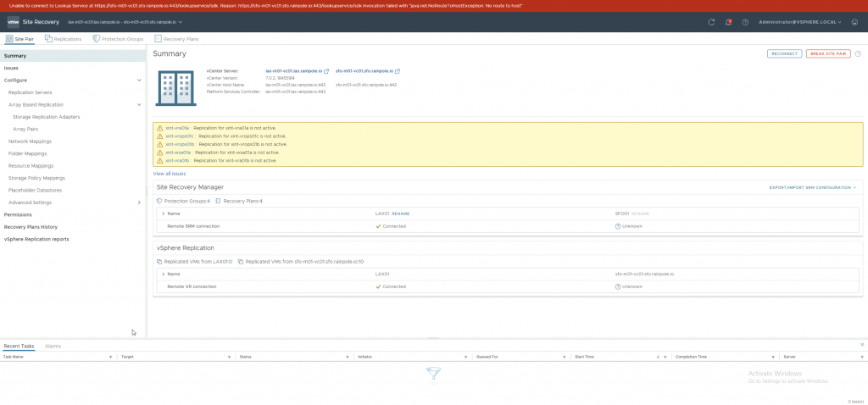Open the site pair selector dropdown

click(x=125, y=22)
